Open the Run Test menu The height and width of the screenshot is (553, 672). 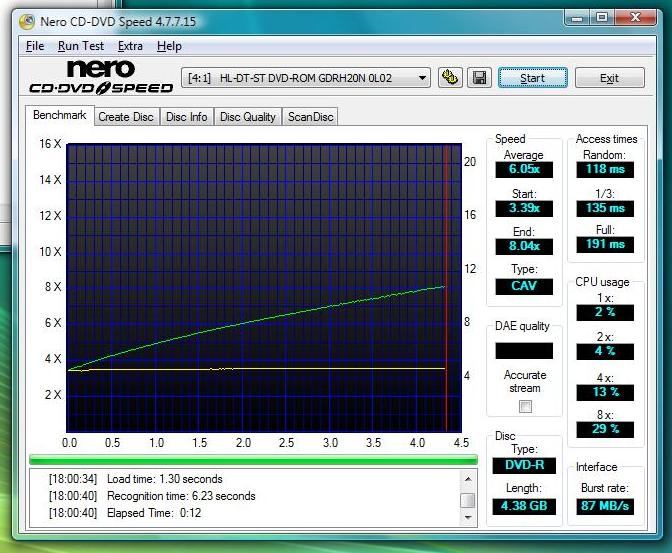pyautogui.click(x=81, y=46)
